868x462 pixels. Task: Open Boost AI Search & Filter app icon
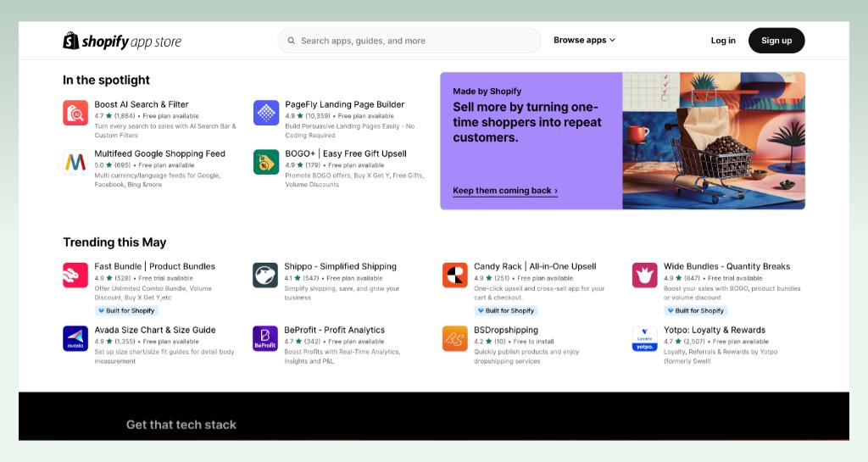pyautogui.click(x=75, y=113)
